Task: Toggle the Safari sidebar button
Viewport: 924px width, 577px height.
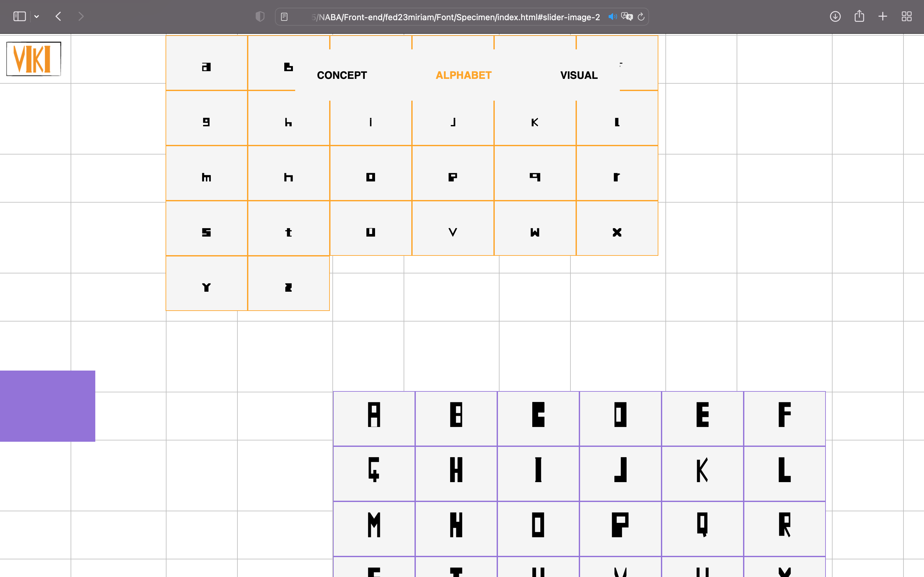Action: click(x=19, y=16)
